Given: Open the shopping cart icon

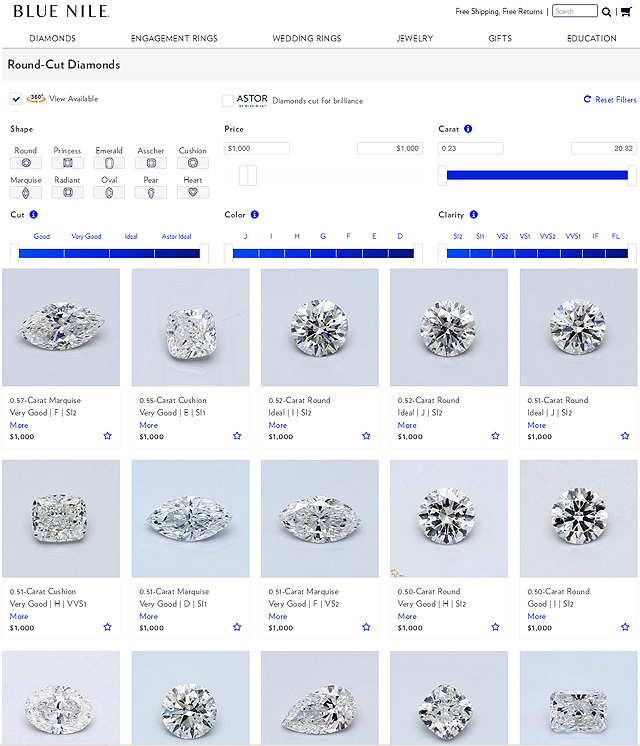Looking at the screenshot, I should click(626, 12).
